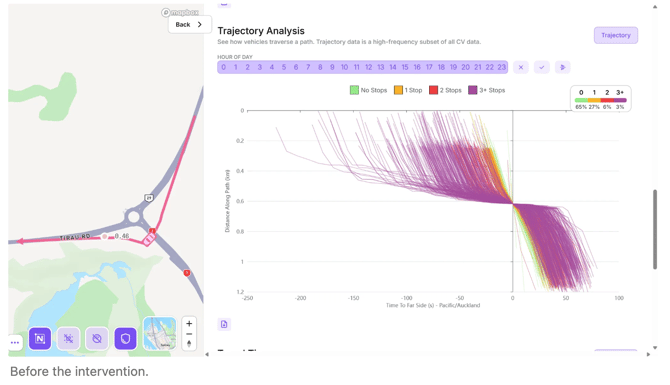Click the 2 Stops red color swatch
The height and width of the screenshot is (385, 670).
(433, 90)
